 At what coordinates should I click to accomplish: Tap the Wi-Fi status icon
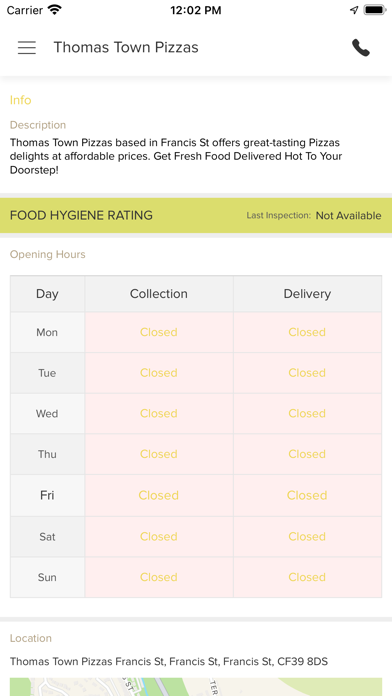click(x=55, y=10)
